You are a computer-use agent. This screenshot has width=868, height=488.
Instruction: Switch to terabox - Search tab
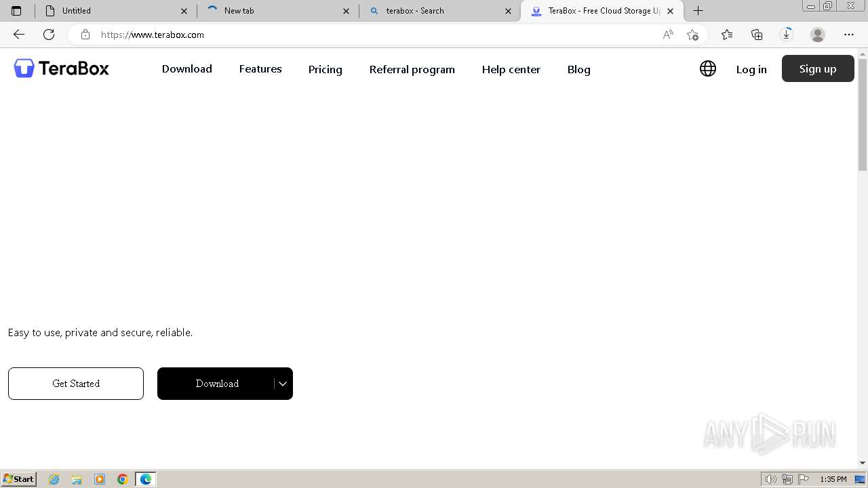tap(440, 11)
